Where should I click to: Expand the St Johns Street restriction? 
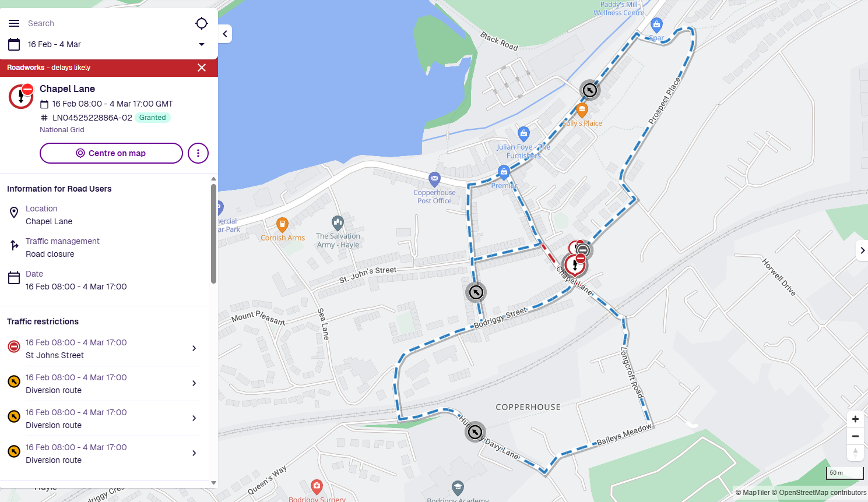click(x=104, y=348)
